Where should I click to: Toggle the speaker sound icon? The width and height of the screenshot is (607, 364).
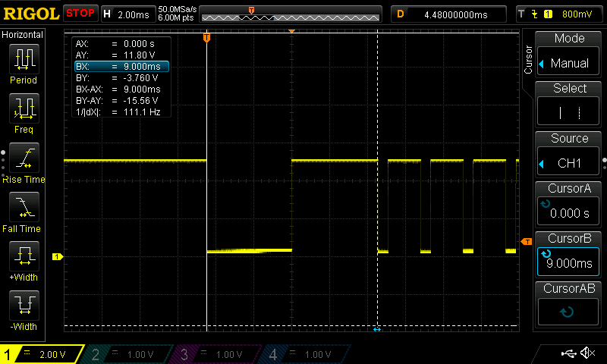[x=587, y=353]
